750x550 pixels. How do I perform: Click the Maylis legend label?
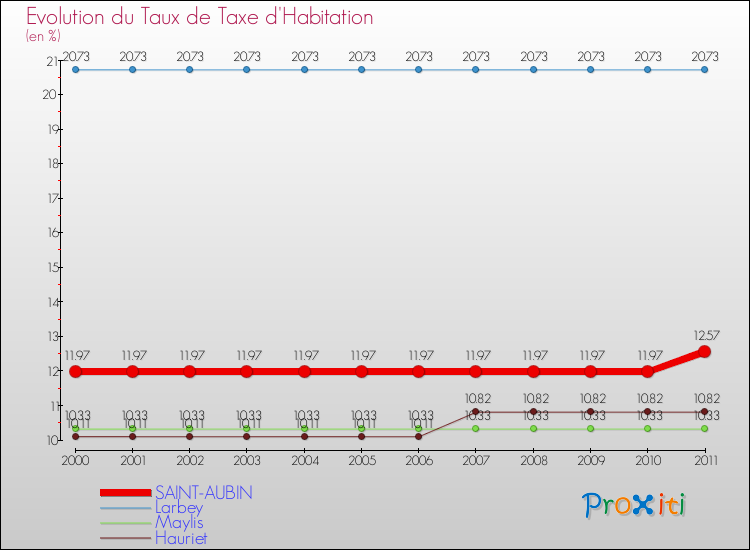point(179,523)
